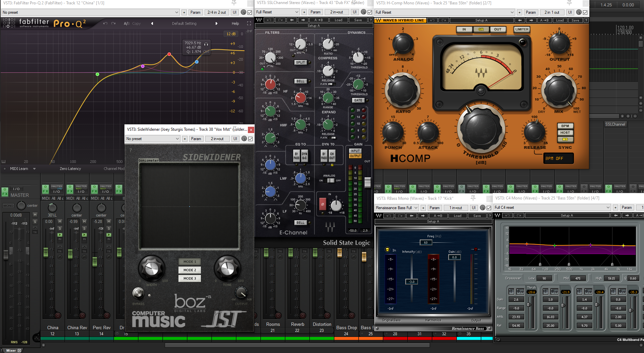Click the SSLChannel SPLIT filter button

click(301, 62)
